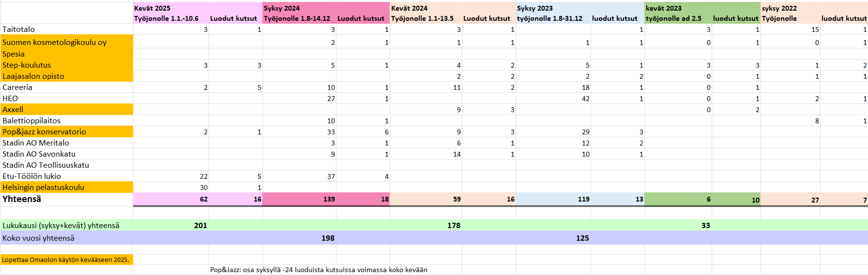Screen dimensions: 868x275
Task: Click the lukukausi total 33 cell
Action: pyautogui.click(x=678, y=225)
